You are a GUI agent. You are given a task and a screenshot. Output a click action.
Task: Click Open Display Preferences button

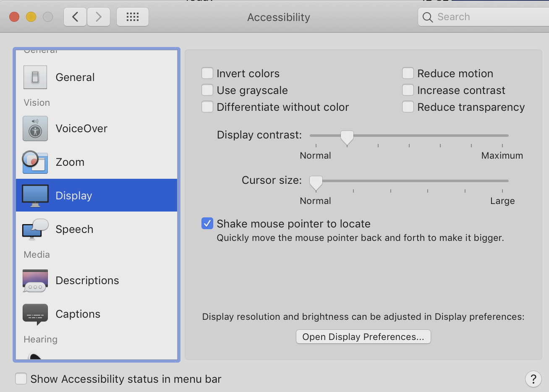point(363,337)
